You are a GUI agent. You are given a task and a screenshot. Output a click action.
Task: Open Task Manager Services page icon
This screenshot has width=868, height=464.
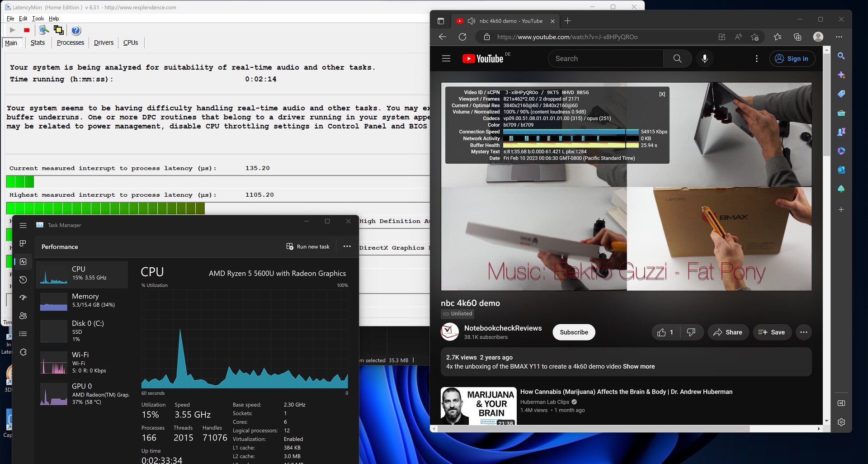[x=23, y=352]
